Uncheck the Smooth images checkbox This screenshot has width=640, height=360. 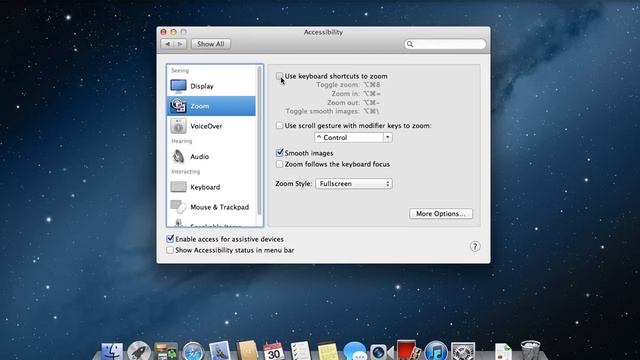(280, 153)
